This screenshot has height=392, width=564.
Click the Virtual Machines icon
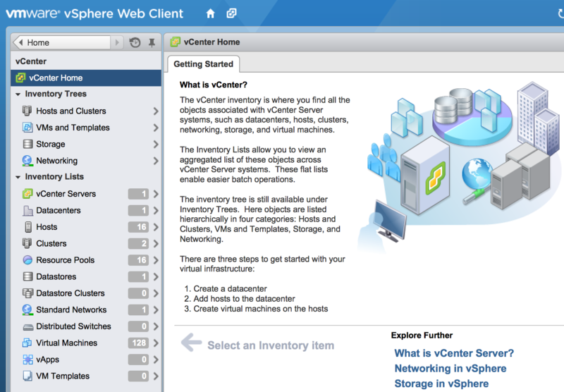tap(27, 343)
